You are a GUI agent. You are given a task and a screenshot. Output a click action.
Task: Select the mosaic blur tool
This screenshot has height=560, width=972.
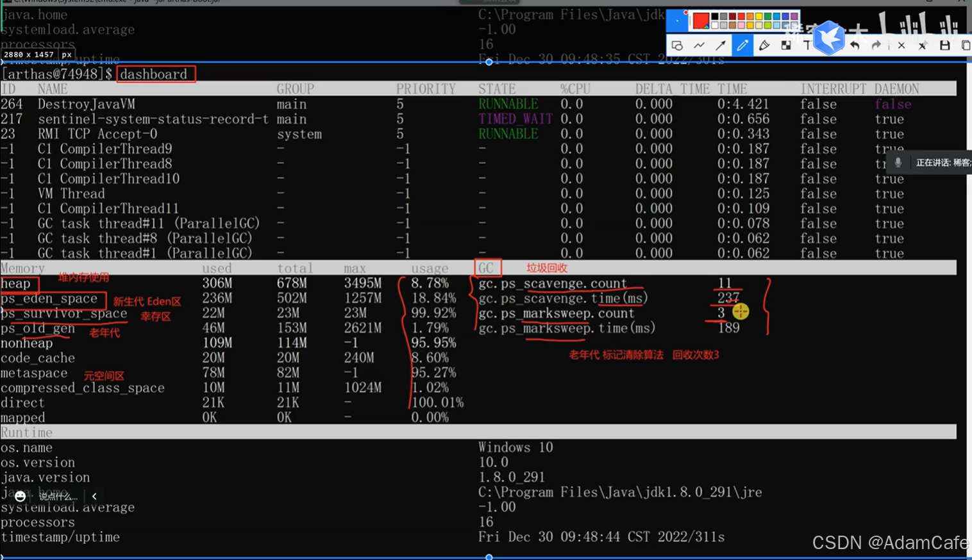786,45
